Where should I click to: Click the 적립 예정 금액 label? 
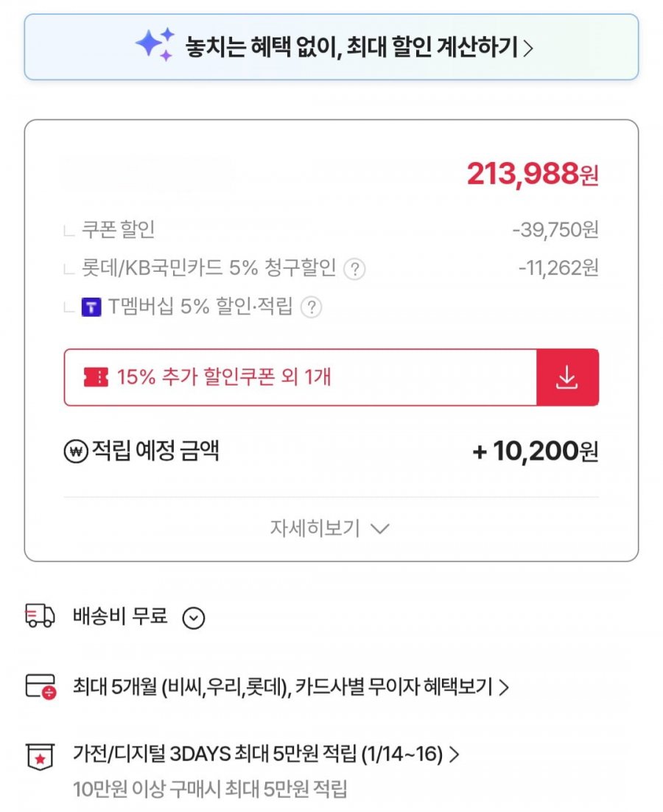tap(155, 451)
